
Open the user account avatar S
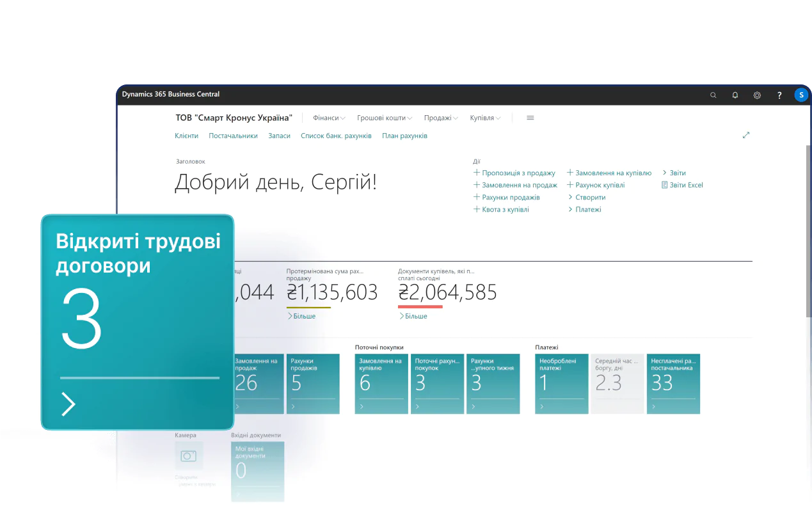(x=801, y=95)
